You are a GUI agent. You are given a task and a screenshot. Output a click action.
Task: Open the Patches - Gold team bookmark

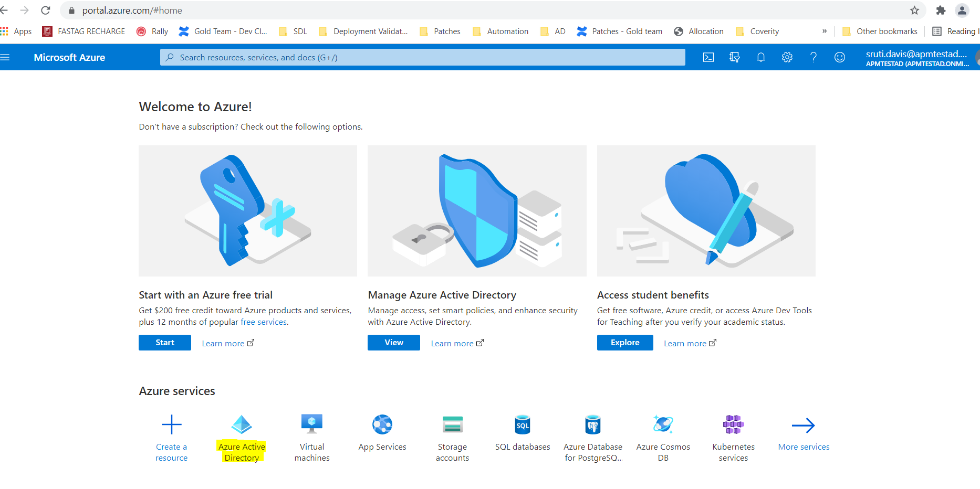620,31
